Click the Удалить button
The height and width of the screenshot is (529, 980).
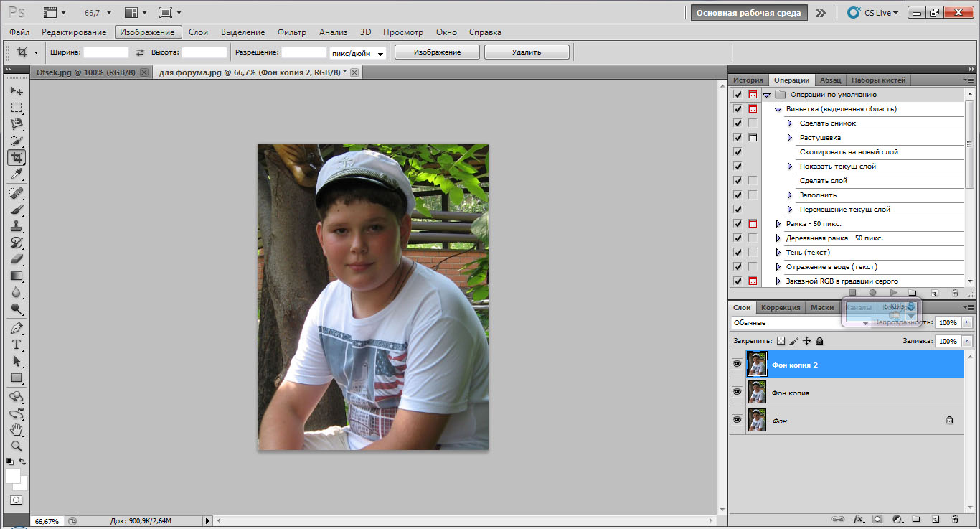(x=527, y=52)
